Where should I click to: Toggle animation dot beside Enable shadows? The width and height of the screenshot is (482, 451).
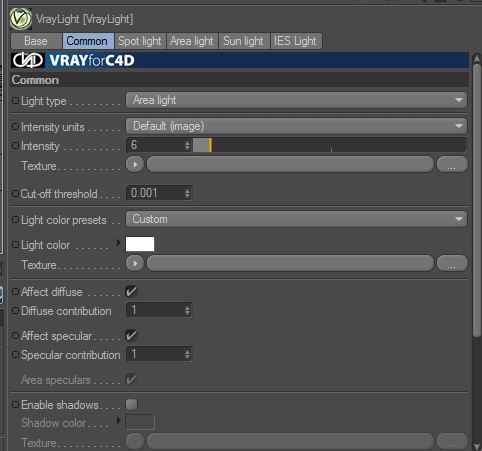tap(15, 405)
